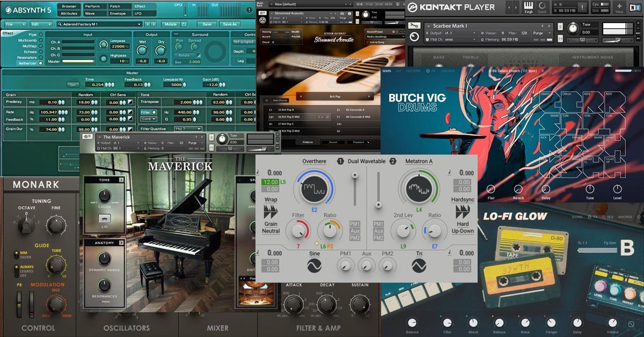644x337 pixels.
Task: Solo the Scarbee Mark I instrument
Action: click(x=560, y=26)
